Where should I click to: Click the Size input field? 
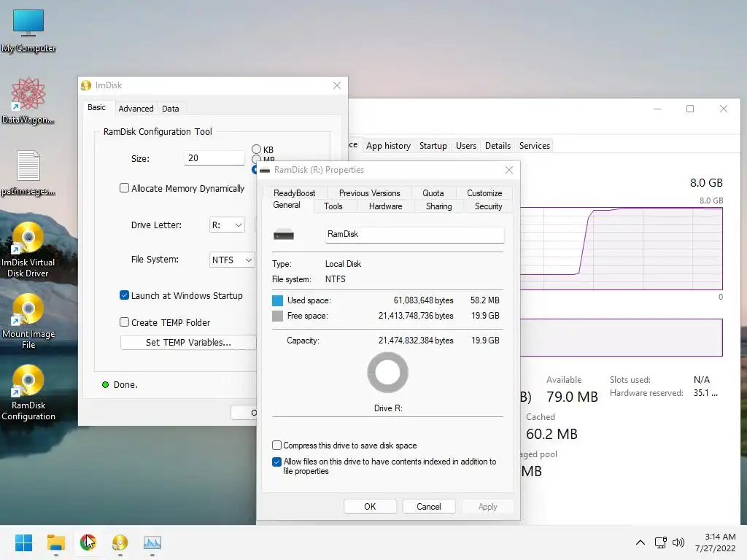pyautogui.click(x=214, y=158)
